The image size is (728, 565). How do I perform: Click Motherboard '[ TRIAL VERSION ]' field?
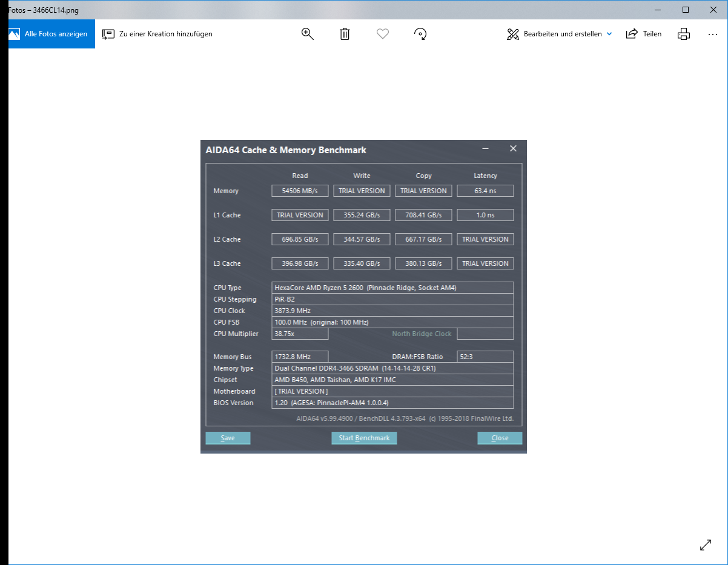click(x=392, y=391)
